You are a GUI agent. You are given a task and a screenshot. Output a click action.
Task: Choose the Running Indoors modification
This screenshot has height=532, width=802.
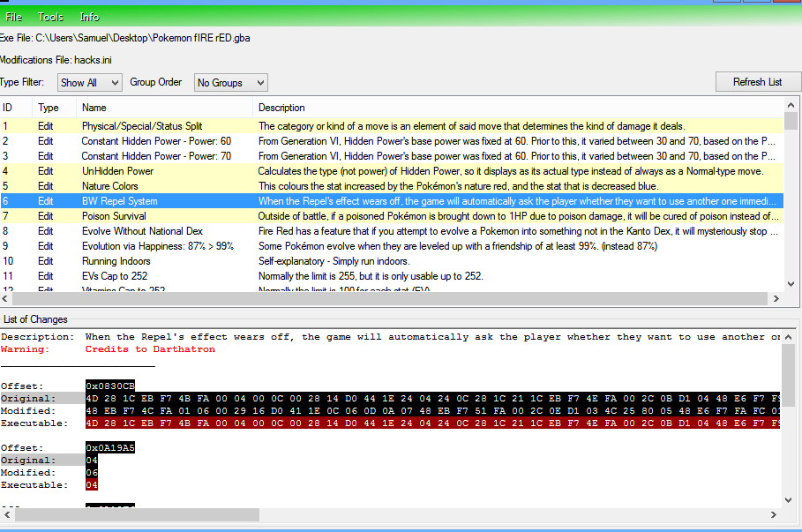(116, 261)
